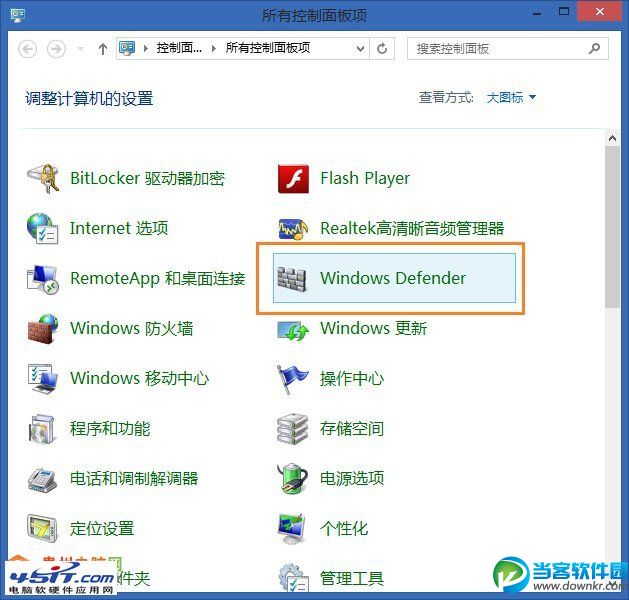This screenshot has width=629, height=600.
Task: Open RemoteApp 和桌面连接 link
Action: pos(157,278)
